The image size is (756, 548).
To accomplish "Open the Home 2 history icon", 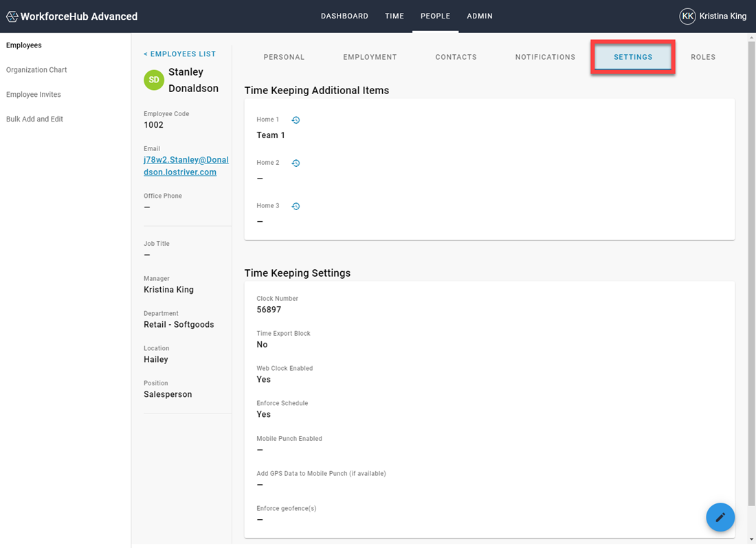I will pos(296,163).
